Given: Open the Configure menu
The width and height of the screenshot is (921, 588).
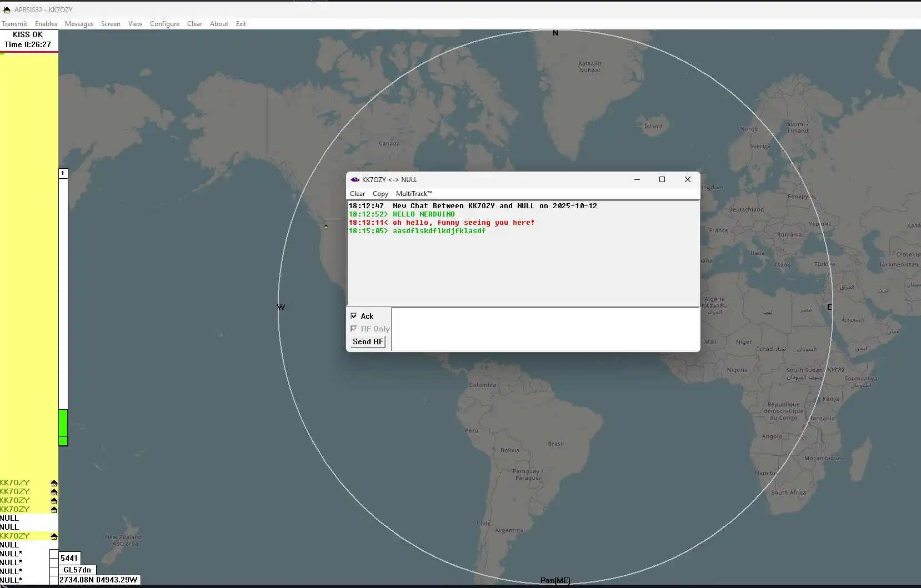Looking at the screenshot, I should point(164,24).
